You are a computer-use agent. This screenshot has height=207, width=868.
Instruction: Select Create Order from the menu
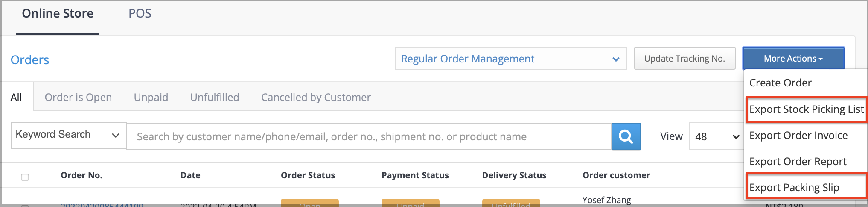[781, 83]
